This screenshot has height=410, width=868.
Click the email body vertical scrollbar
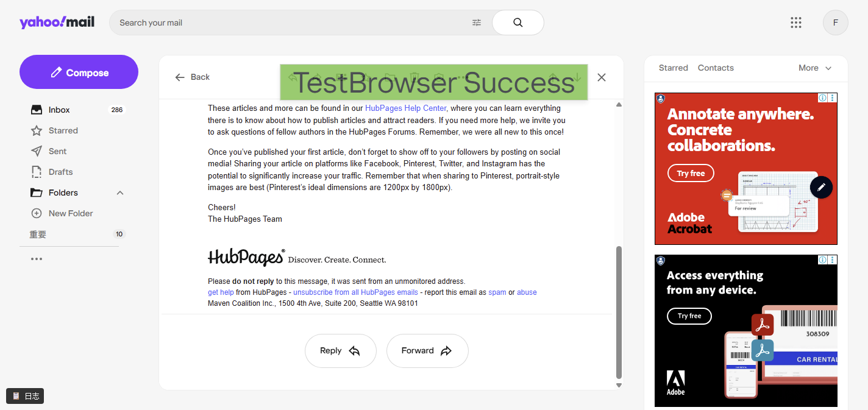click(619, 311)
